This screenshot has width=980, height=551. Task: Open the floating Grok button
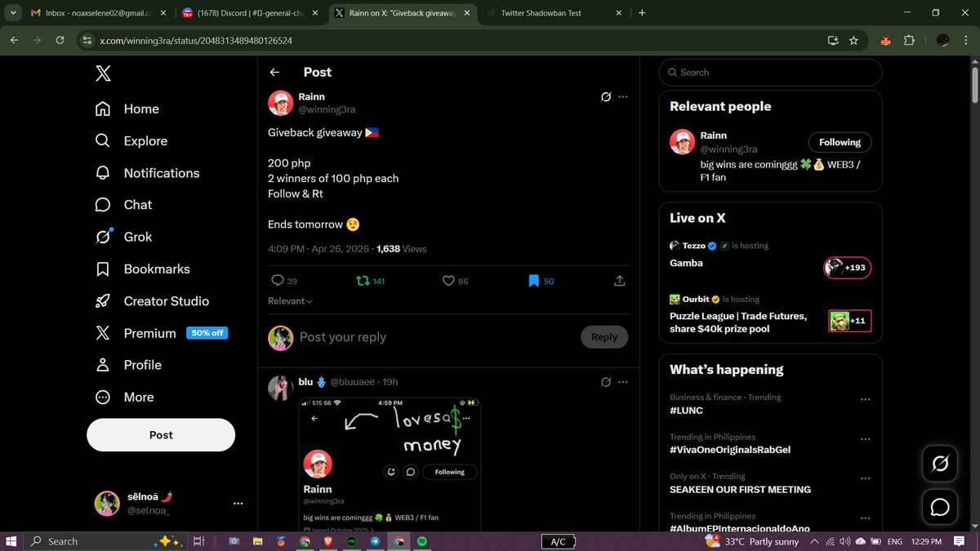click(940, 464)
